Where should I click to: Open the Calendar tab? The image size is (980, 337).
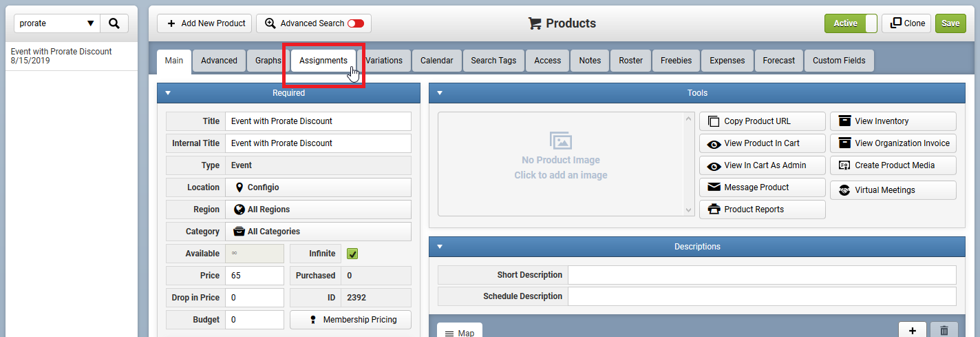(437, 61)
